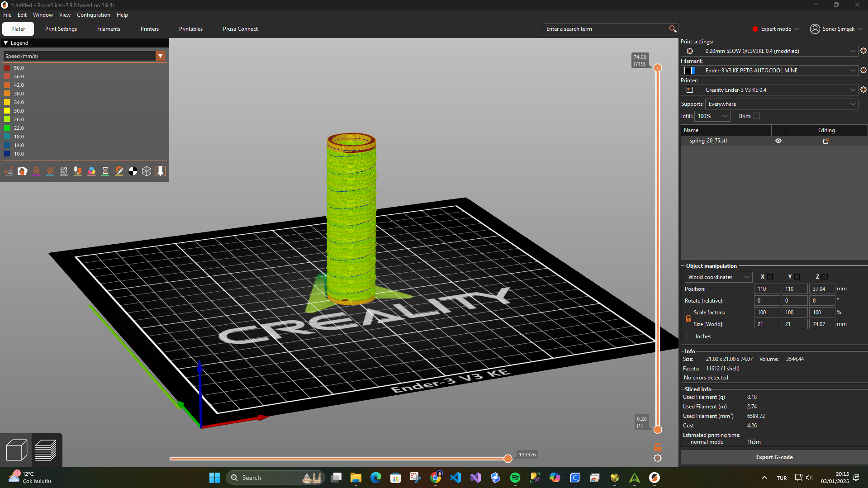Open Visual Studio Code from the taskbar
Image resolution: width=868 pixels, height=488 pixels.
tap(455, 478)
